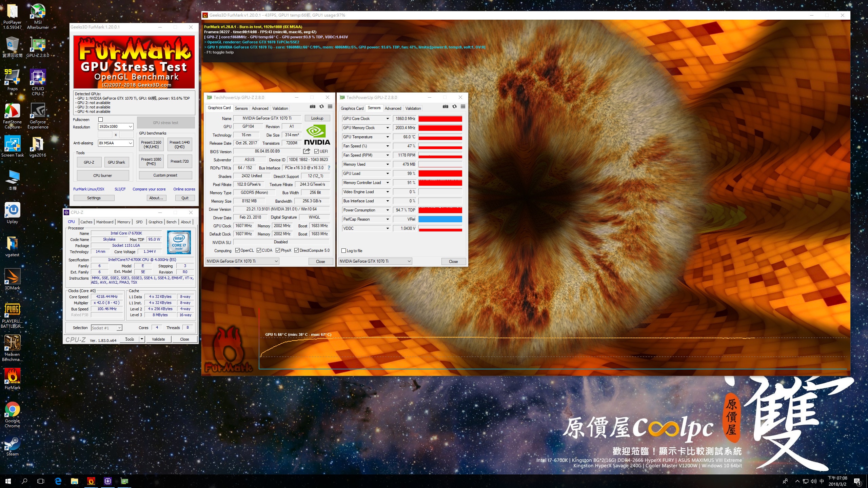Viewport: 868px width, 488px height.
Task: Click the camera icon in GPU-Z Sensors window
Action: click(x=445, y=107)
